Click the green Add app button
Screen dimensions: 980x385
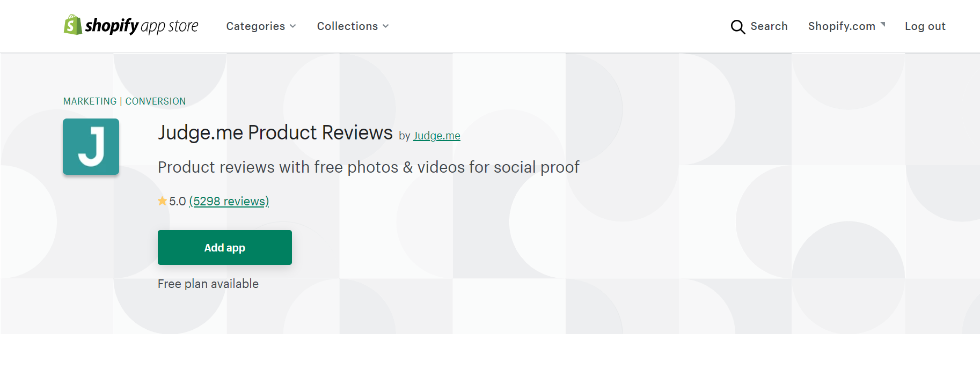coord(225,247)
